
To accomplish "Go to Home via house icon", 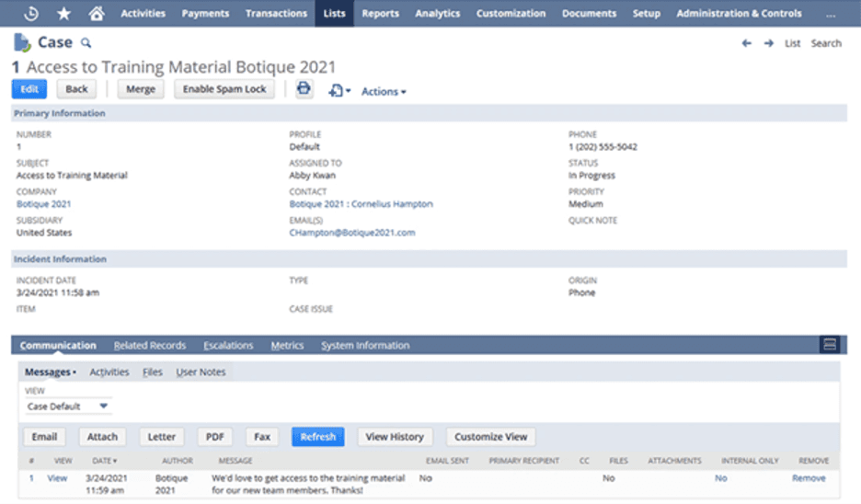I will [96, 14].
